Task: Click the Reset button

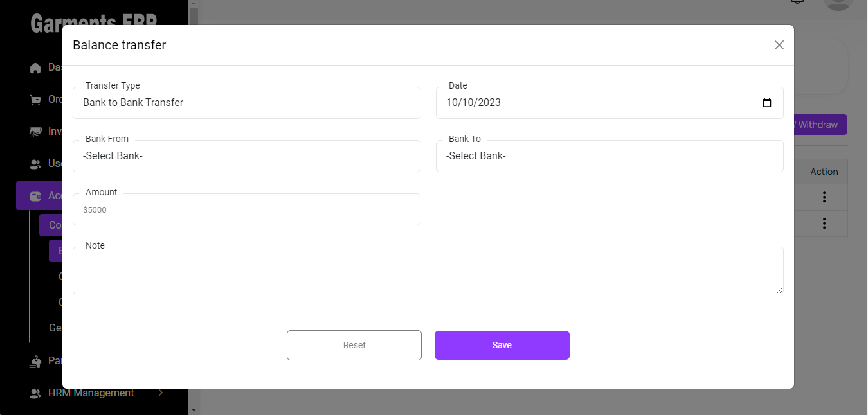Action: (x=354, y=345)
